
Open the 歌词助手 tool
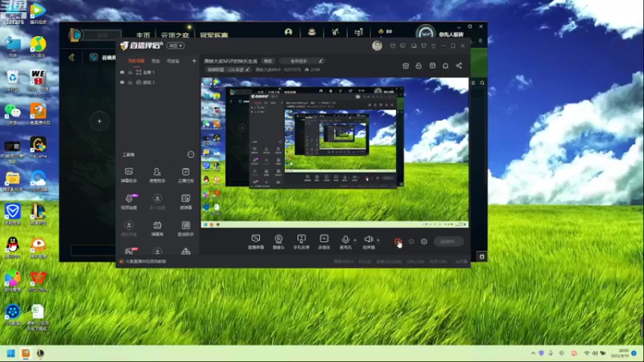click(186, 228)
